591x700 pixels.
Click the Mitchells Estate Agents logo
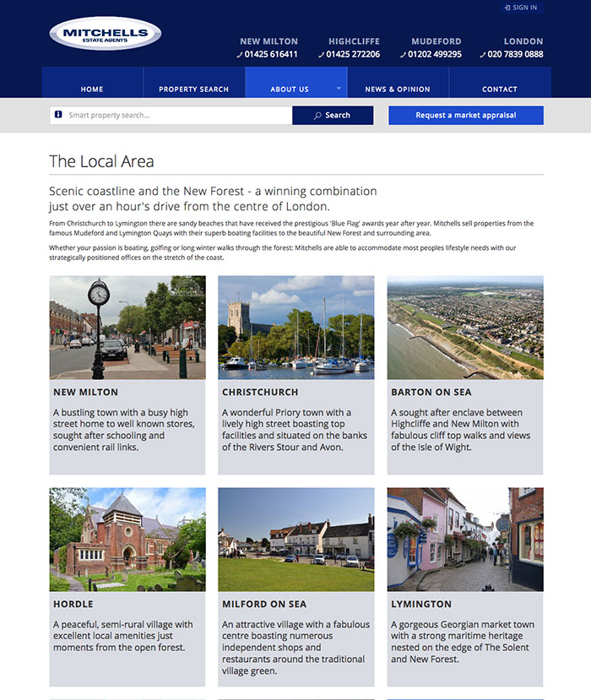point(106,34)
